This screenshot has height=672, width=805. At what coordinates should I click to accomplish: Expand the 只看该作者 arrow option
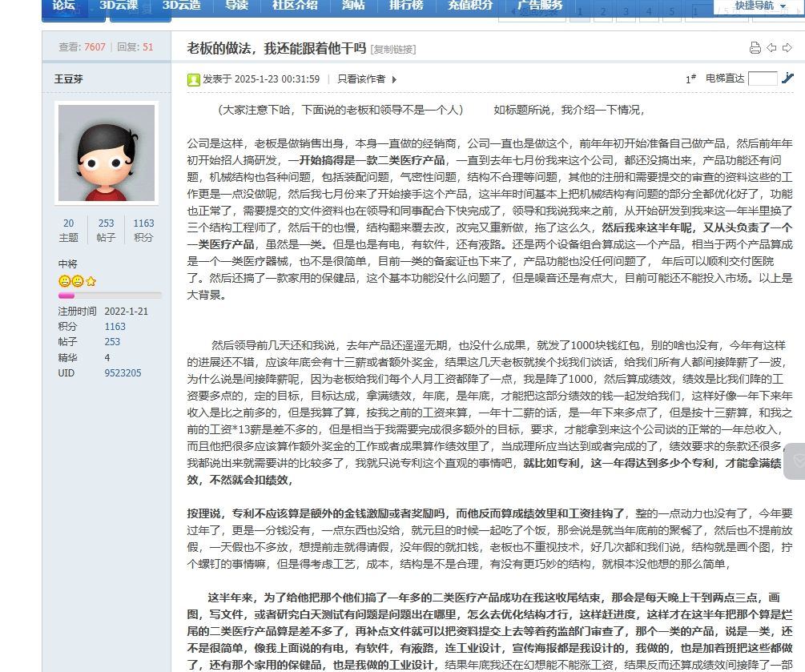coord(393,79)
